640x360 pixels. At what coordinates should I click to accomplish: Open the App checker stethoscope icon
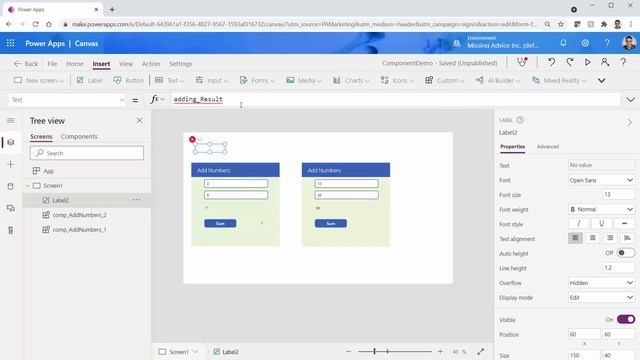point(522,62)
